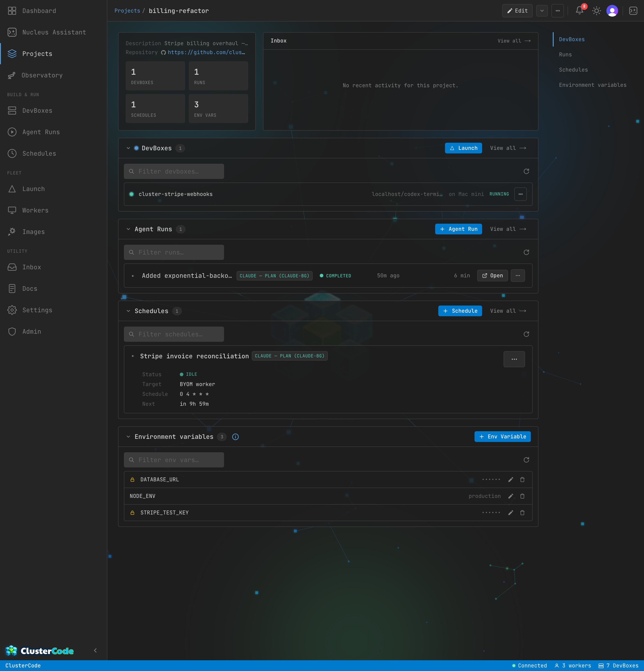Screen dimensions: 644x671
Task: Open Docs in sidebar
Action: [53, 289]
